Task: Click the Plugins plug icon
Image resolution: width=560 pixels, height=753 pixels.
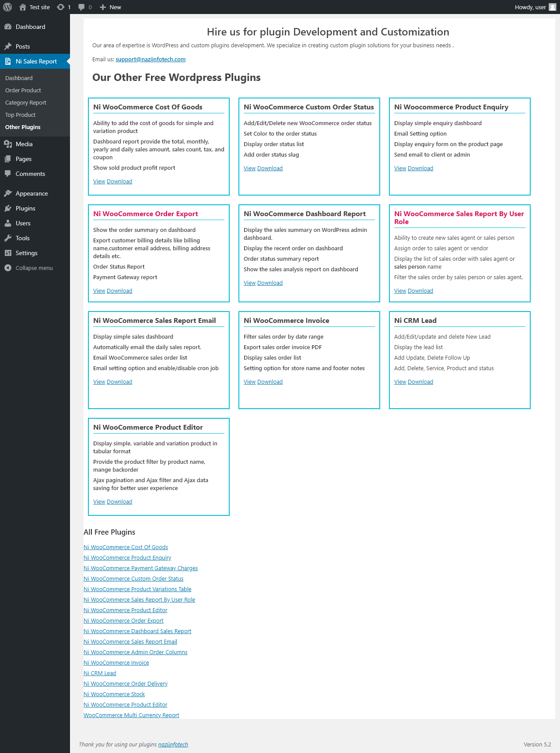Action: click(x=8, y=208)
